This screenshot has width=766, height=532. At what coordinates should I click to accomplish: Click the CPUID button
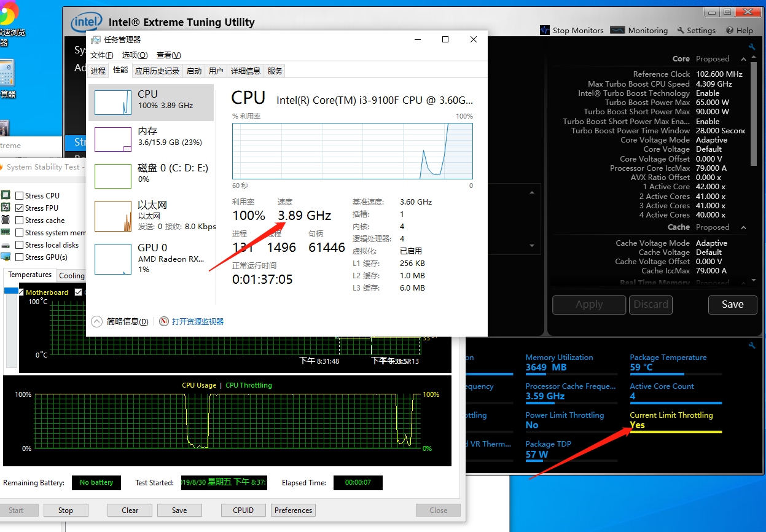click(243, 510)
